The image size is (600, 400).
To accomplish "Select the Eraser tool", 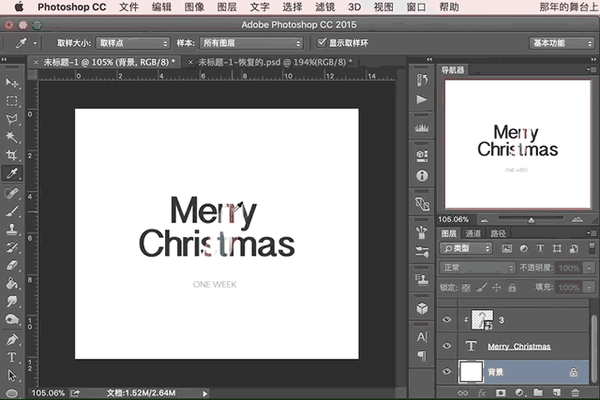I will tap(12, 265).
